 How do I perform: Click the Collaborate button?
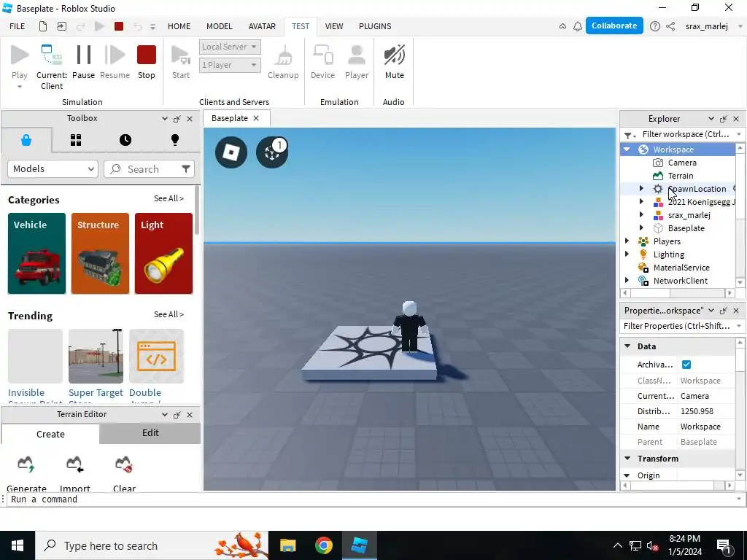(x=614, y=26)
